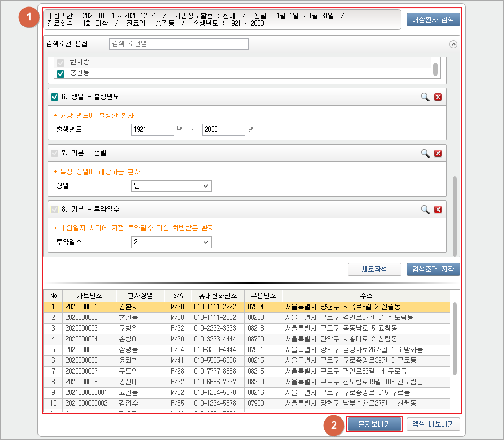Click magnifier icon in 투약일수 section
The width and height of the screenshot is (504, 440).
[425, 210]
